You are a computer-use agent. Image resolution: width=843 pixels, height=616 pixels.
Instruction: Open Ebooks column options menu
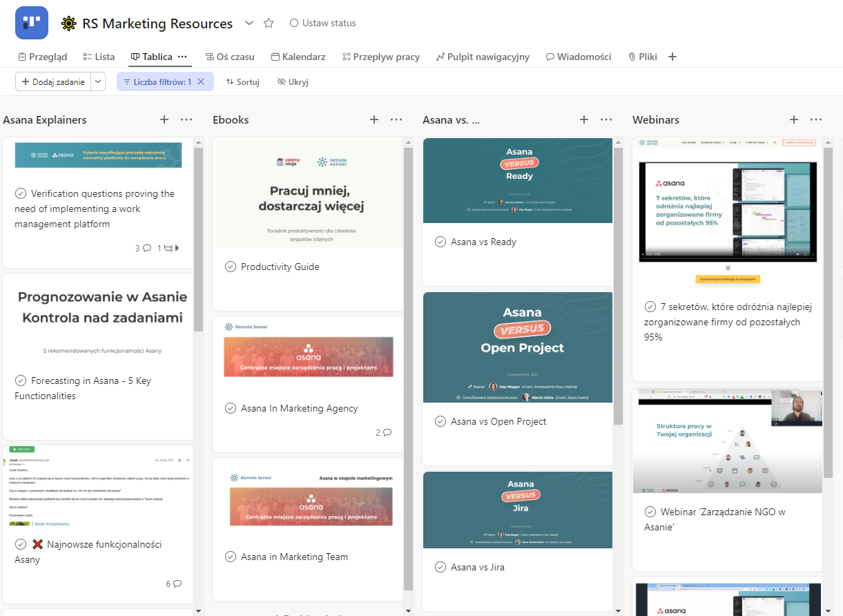(x=396, y=119)
